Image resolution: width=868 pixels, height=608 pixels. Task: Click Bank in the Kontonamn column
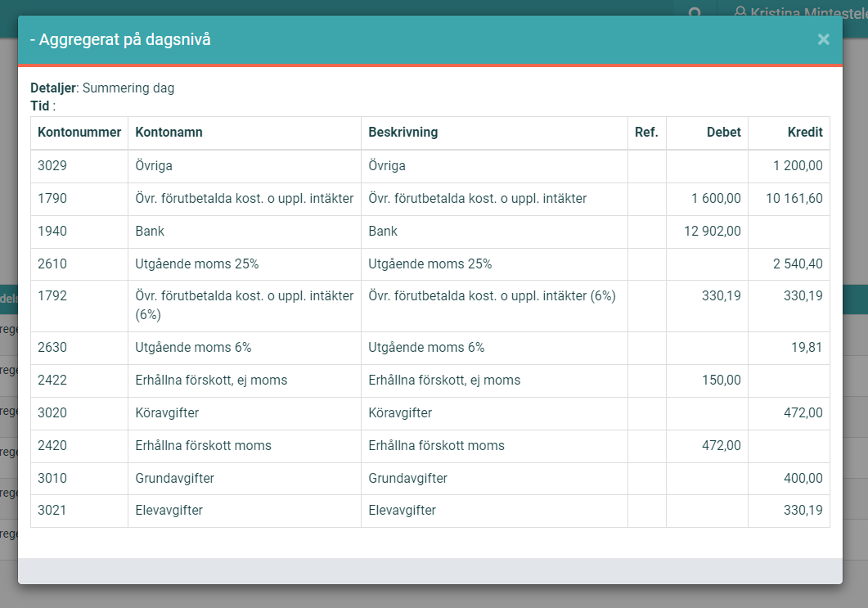150,231
